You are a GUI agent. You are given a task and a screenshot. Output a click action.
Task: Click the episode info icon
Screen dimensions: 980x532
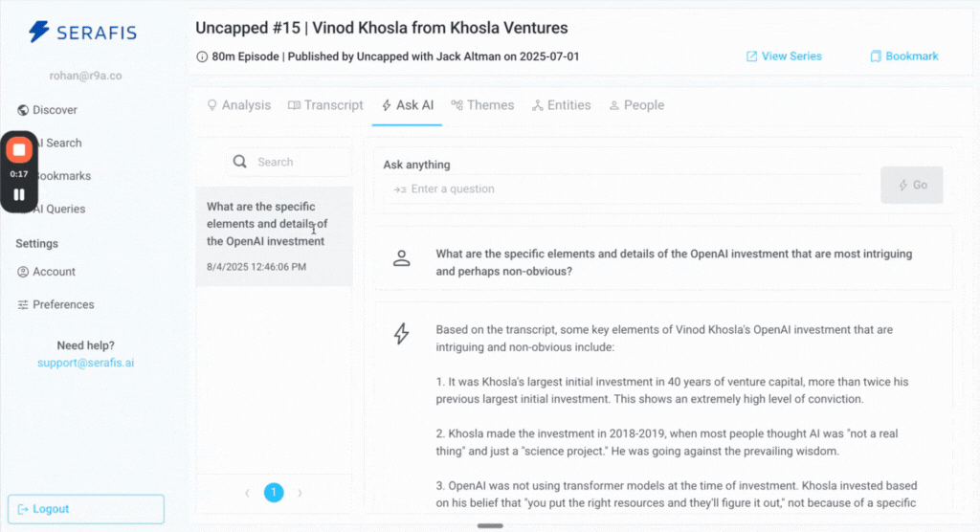click(x=201, y=56)
